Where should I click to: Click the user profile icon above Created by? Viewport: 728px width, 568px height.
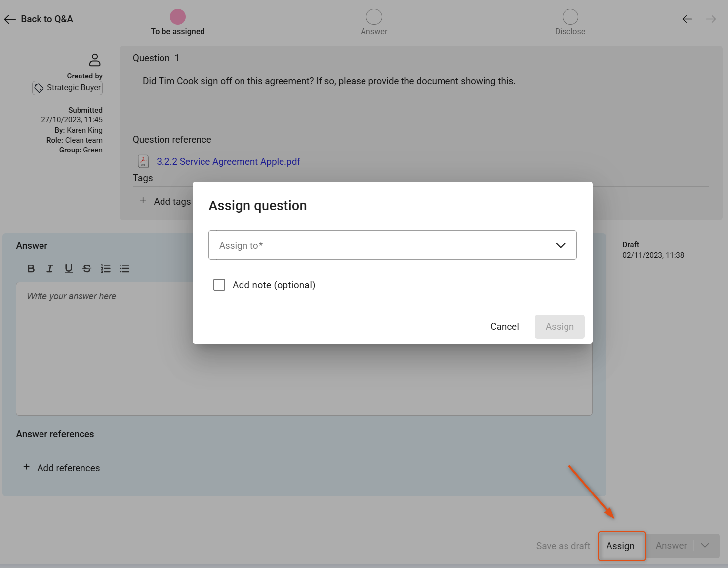pos(95,60)
